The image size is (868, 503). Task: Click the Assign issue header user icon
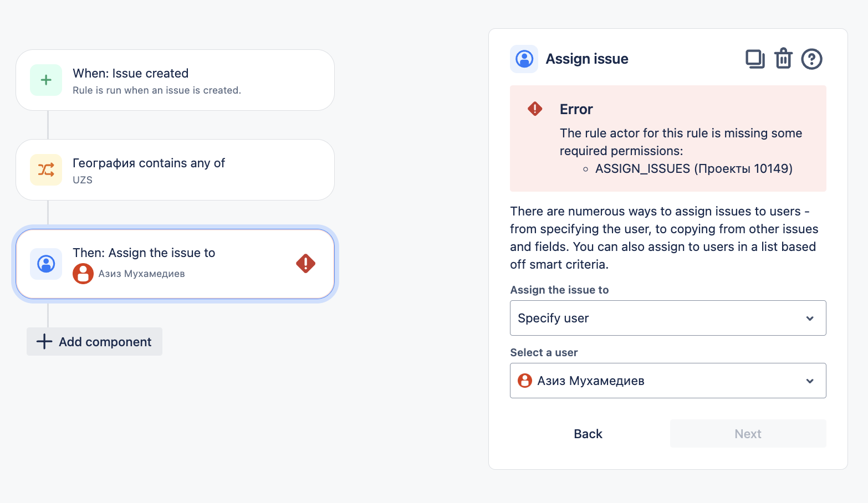pos(524,59)
